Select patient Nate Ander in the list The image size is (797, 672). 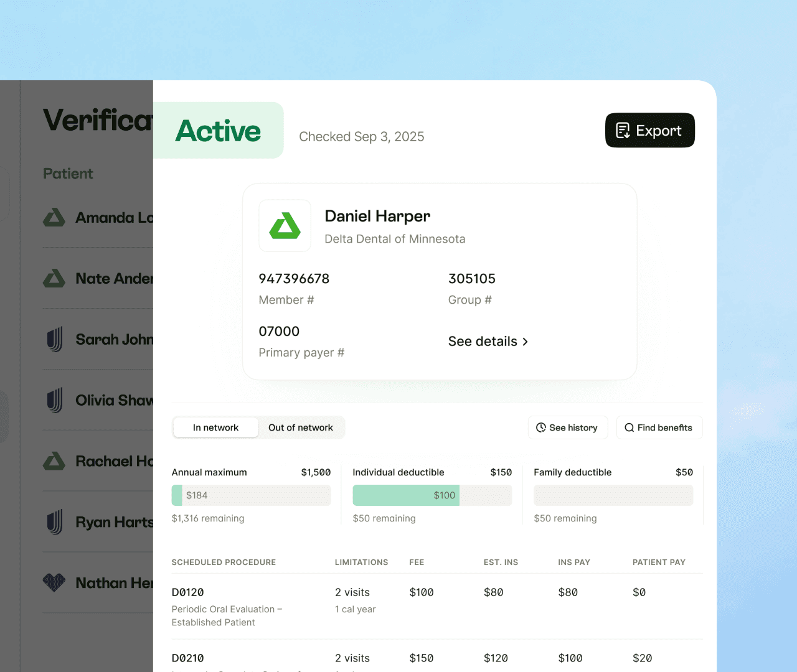98,278
